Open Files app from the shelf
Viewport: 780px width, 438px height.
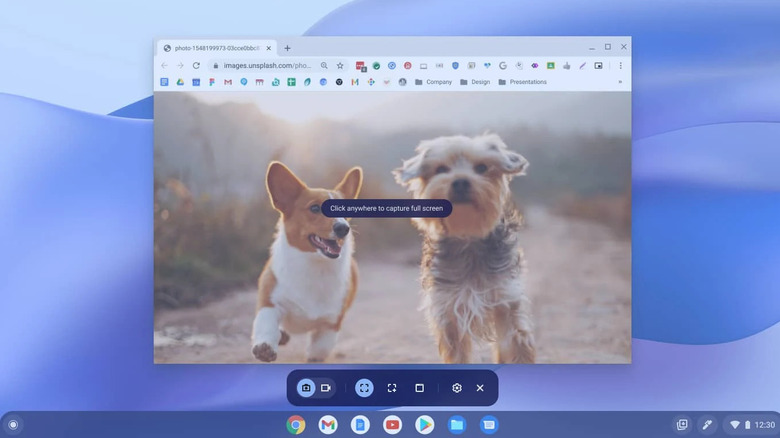pos(457,425)
